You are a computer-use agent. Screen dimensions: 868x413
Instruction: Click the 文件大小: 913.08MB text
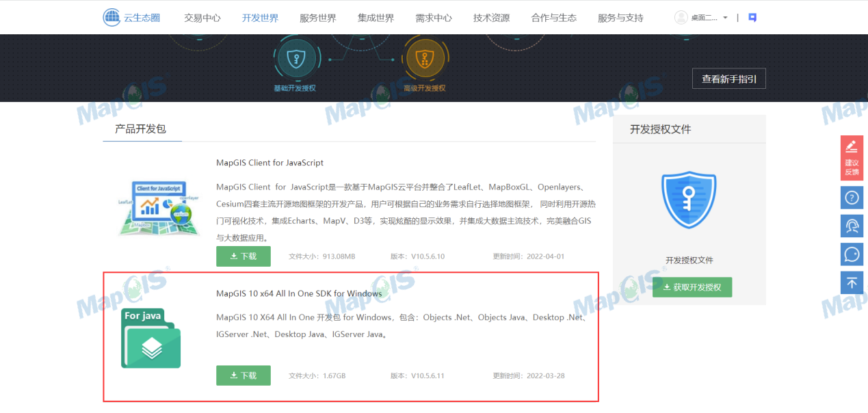[x=322, y=256]
